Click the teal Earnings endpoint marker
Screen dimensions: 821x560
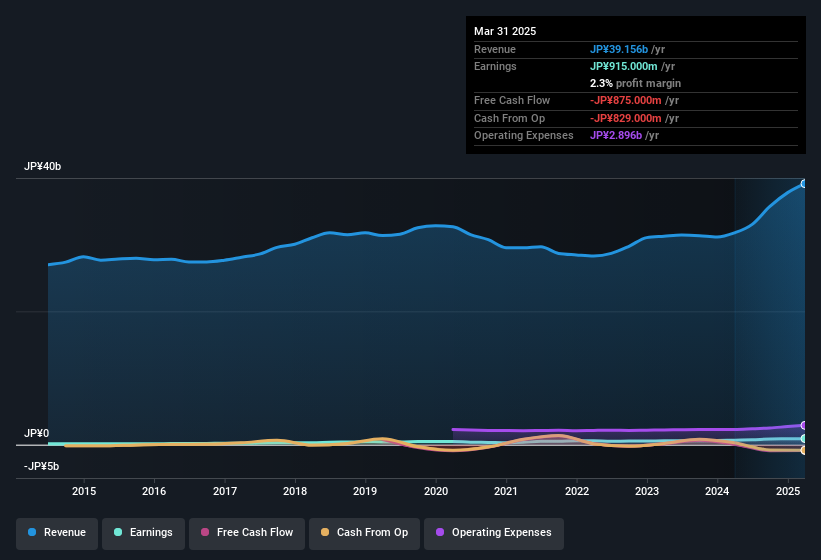click(804, 439)
